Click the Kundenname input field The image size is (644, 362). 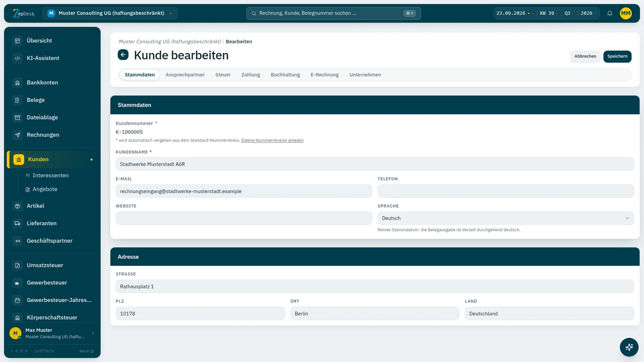375,164
